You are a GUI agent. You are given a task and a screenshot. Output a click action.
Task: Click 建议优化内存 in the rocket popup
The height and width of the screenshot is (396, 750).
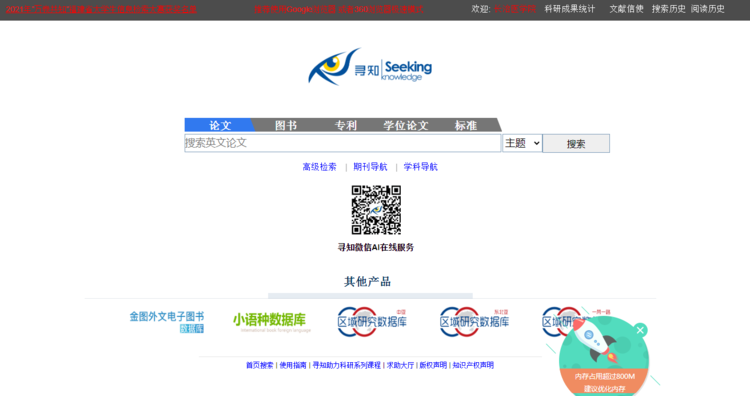click(x=605, y=389)
